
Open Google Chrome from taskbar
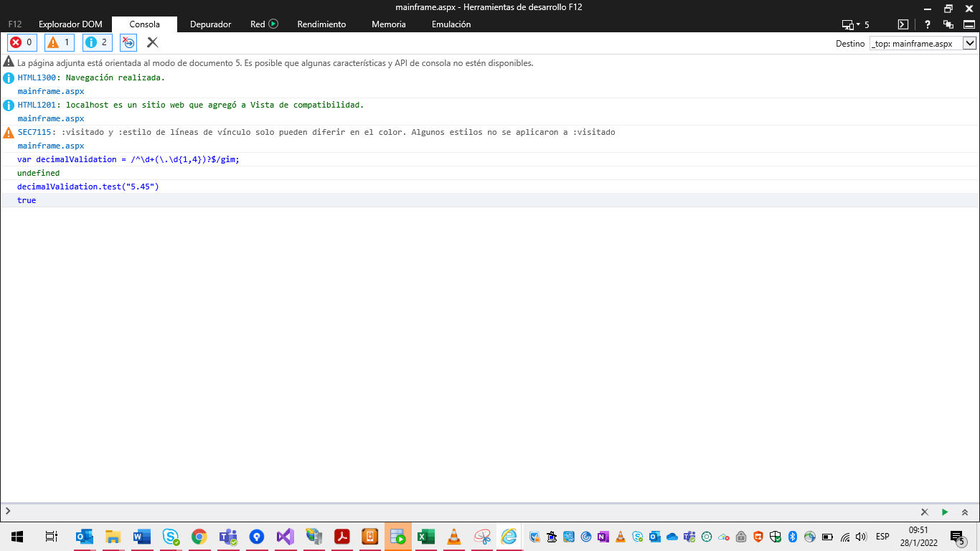click(x=199, y=537)
